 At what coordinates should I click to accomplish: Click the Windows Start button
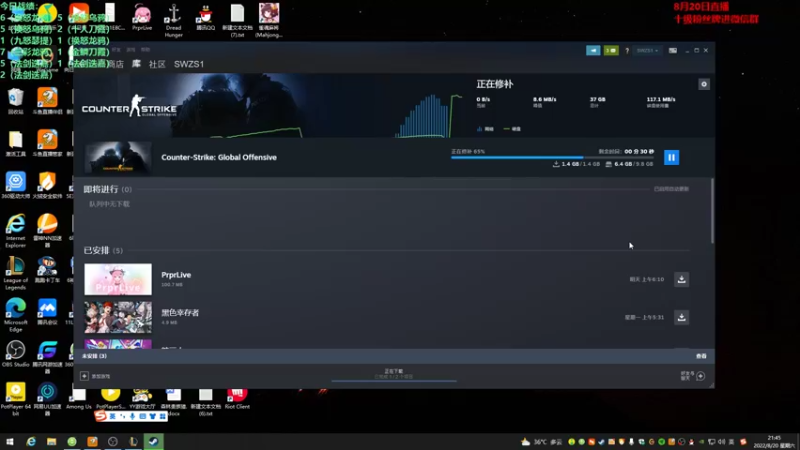9,441
